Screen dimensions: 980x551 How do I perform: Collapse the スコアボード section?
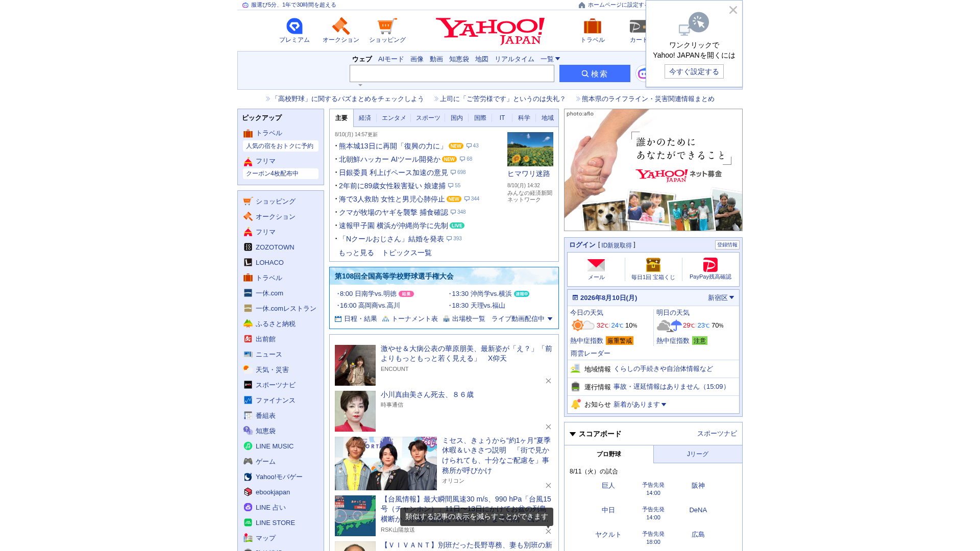pos(595,434)
